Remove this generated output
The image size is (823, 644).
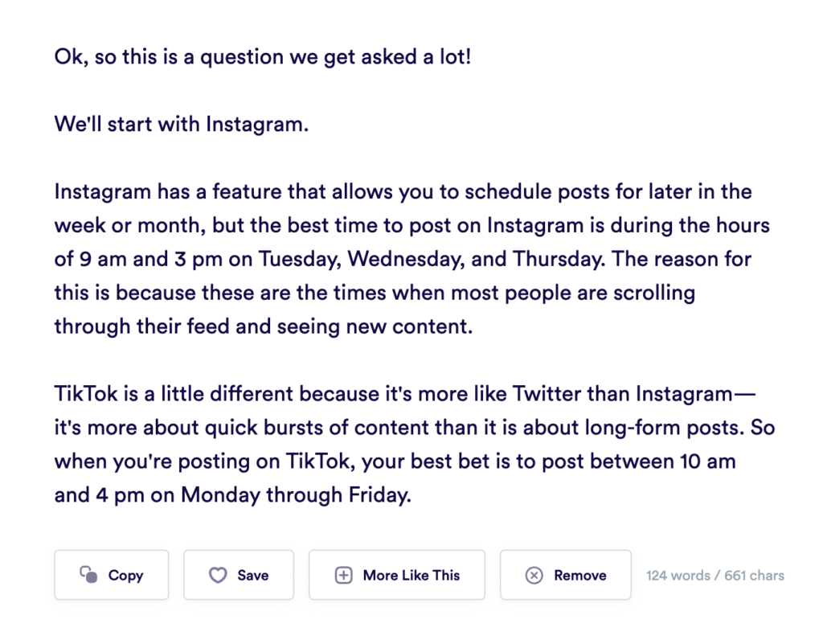click(x=565, y=575)
